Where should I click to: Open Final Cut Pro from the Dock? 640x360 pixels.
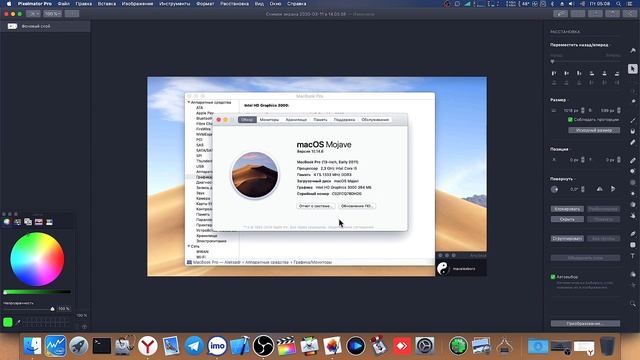click(x=287, y=346)
